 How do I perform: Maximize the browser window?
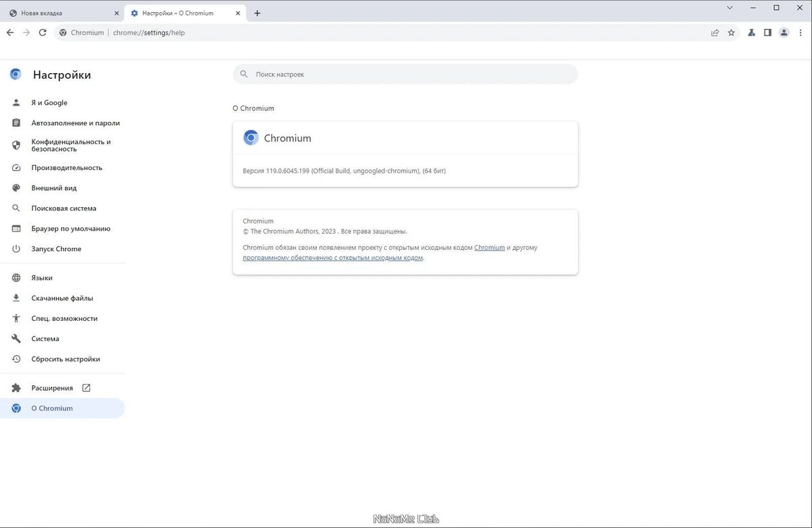click(x=777, y=8)
